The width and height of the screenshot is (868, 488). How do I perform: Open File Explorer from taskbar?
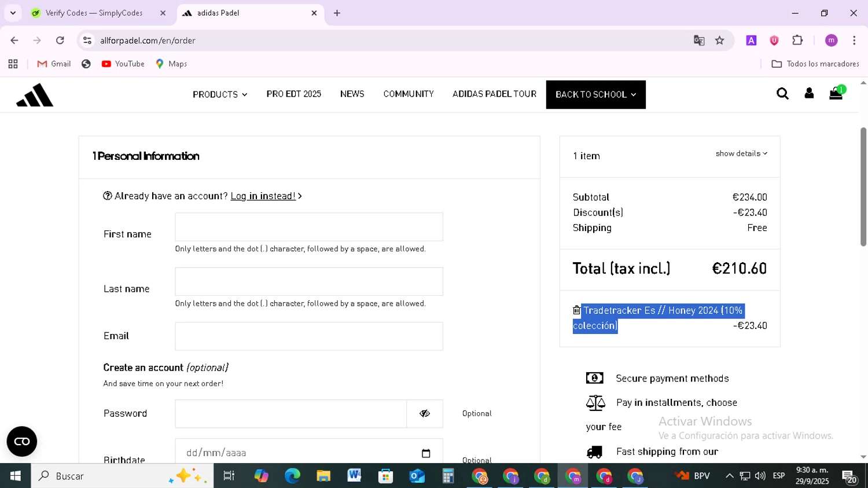[x=323, y=476]
